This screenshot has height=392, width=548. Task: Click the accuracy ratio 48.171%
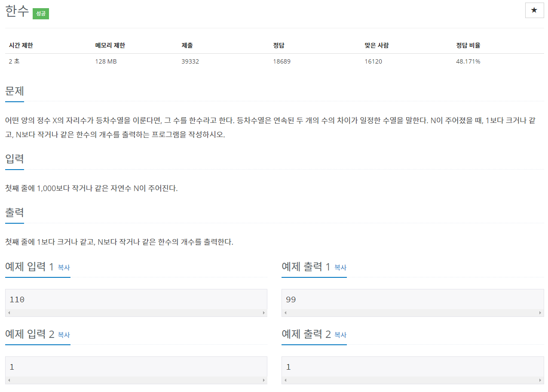(x=468, y=61)
